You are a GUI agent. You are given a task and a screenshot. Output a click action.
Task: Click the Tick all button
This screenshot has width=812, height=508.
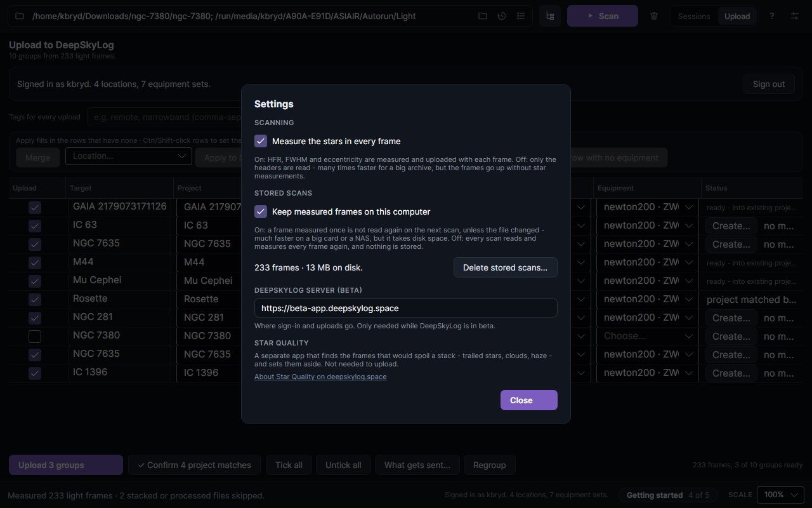click(x=289, y=465)
